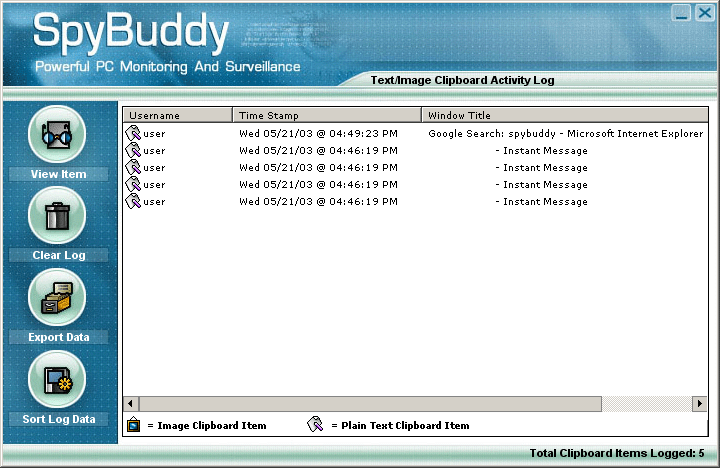
Task: Click the Clear Log trash can icon
Action: point(57,215)
